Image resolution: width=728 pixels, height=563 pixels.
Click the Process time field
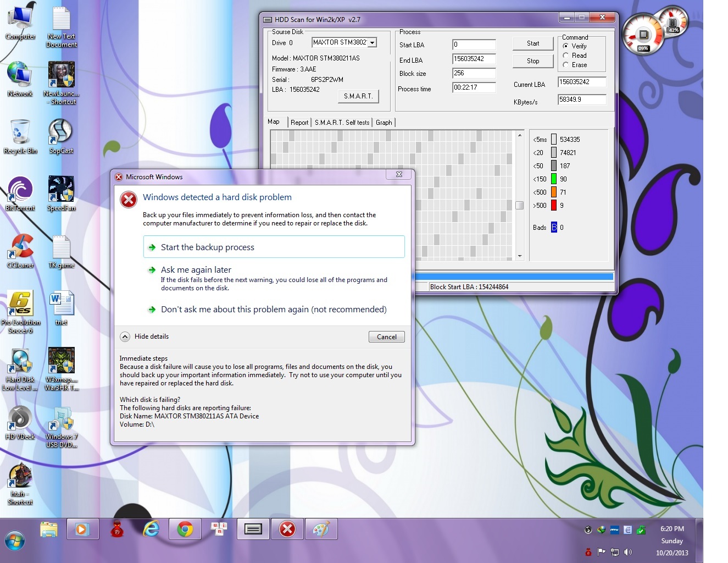coord(474,87)
